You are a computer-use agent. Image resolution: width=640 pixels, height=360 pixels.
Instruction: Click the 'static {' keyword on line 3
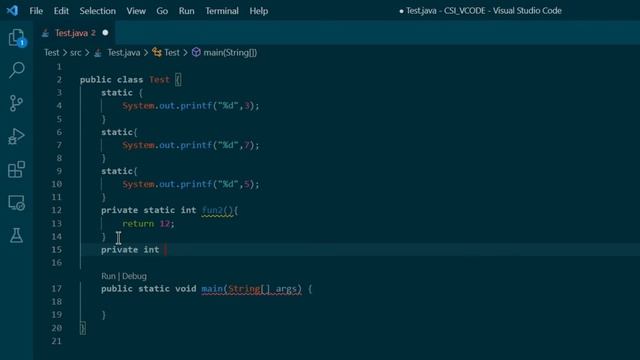[122, 93]
